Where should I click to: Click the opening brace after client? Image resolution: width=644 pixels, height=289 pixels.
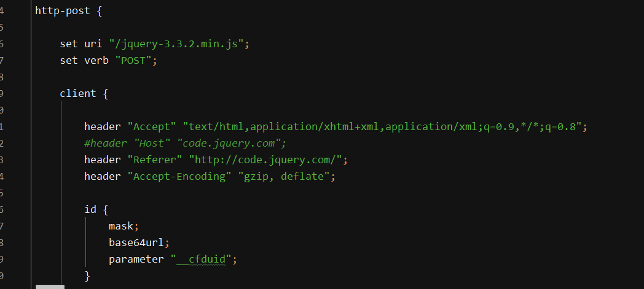point(106,94)
